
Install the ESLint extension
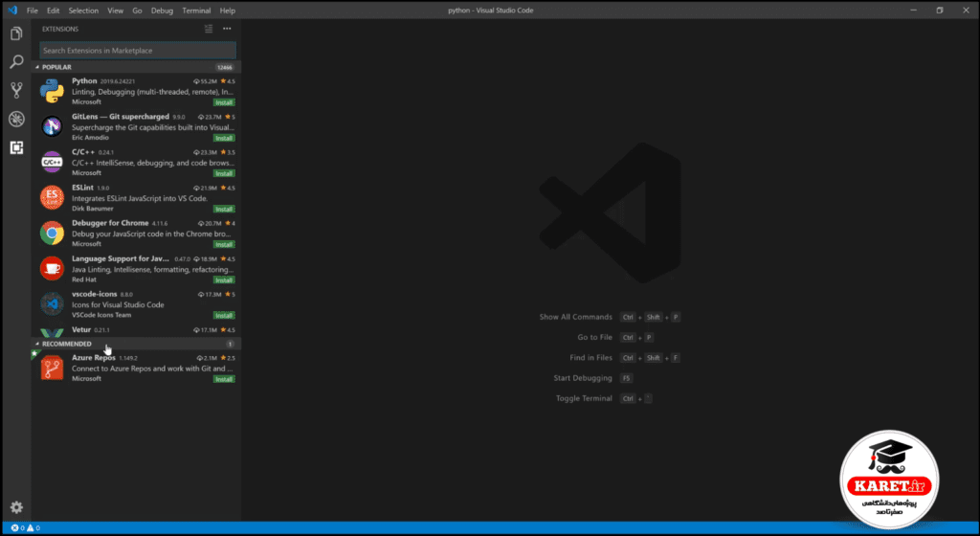click(224, 210)
